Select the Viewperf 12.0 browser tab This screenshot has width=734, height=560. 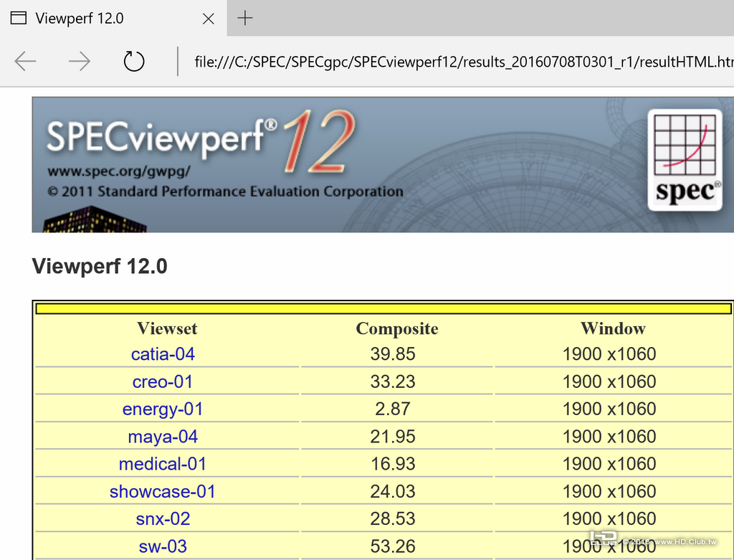[x=113, y=18]
